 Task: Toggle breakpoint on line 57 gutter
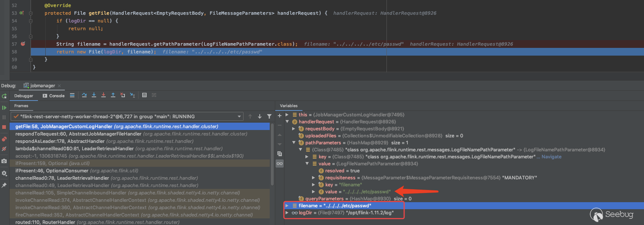(23, 44)
